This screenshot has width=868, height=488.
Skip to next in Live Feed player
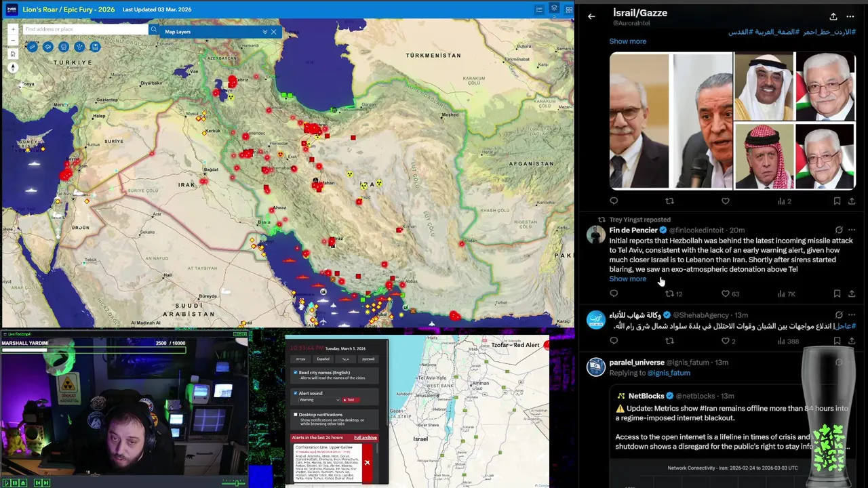click(x=46, y=483)
